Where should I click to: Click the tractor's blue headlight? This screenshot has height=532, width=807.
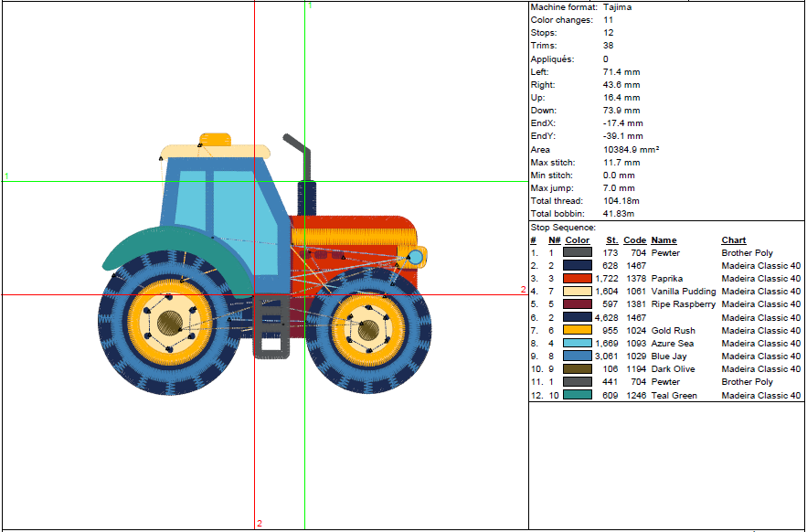coord(415,257)
